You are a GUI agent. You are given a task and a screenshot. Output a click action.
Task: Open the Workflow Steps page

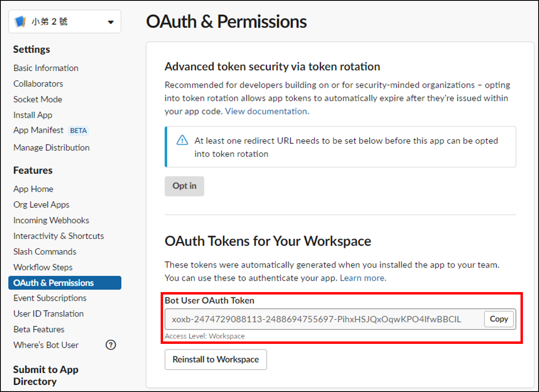(x=43, y=267)
